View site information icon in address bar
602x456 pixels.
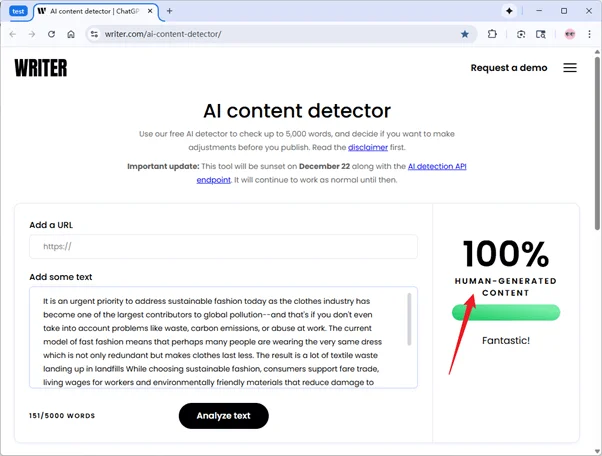click(x=94, y=34)
